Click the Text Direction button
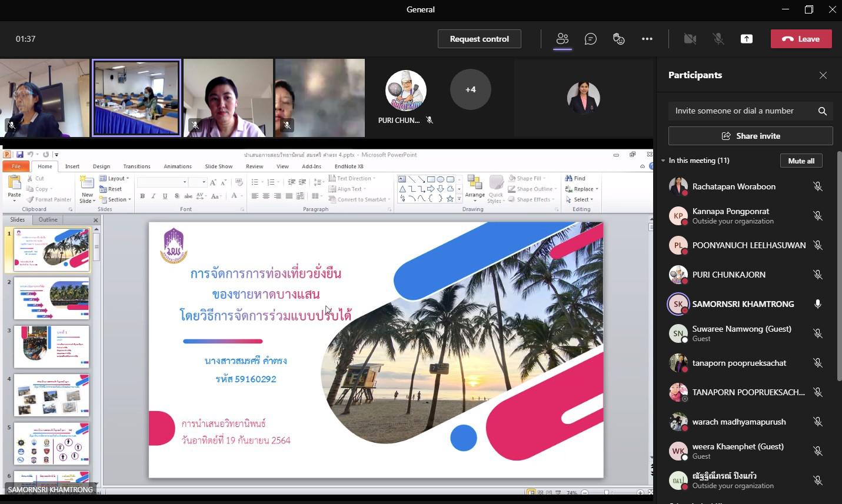This screenshot has height=504, width=842. tap(352, 178)
